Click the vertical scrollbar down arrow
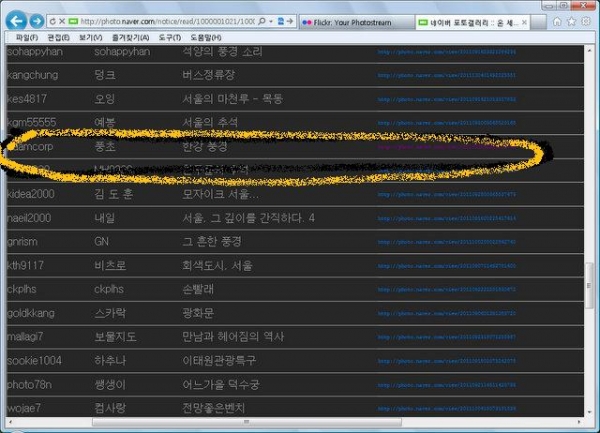Image resolution: width=600 pixels, height=433 pixels. click(589, 412)
